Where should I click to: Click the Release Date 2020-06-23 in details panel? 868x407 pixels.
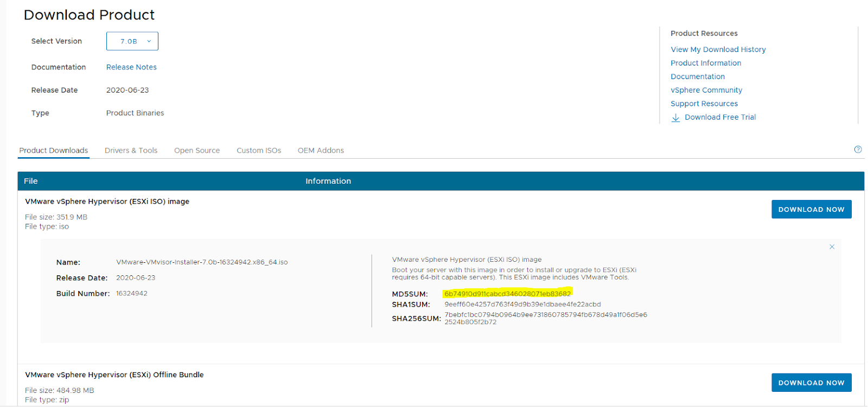click(136, 277)
